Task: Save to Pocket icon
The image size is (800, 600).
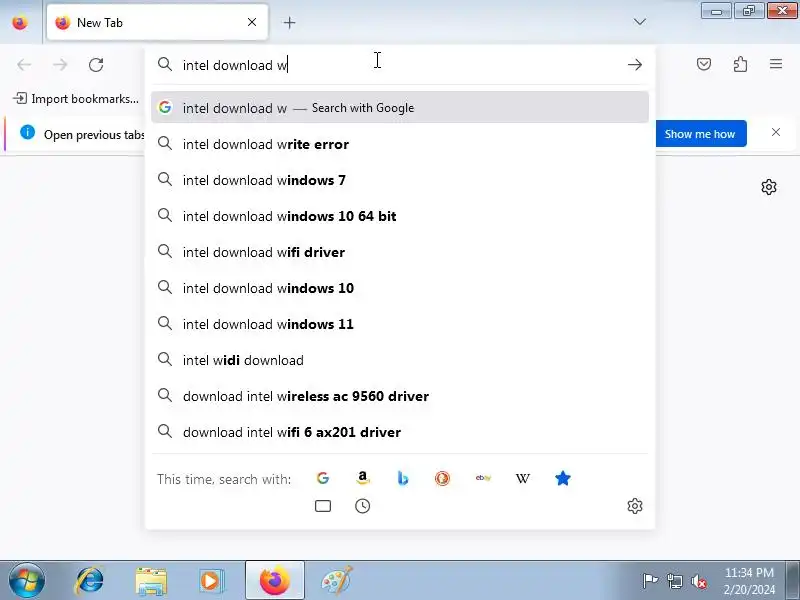Action: point(704,64)
